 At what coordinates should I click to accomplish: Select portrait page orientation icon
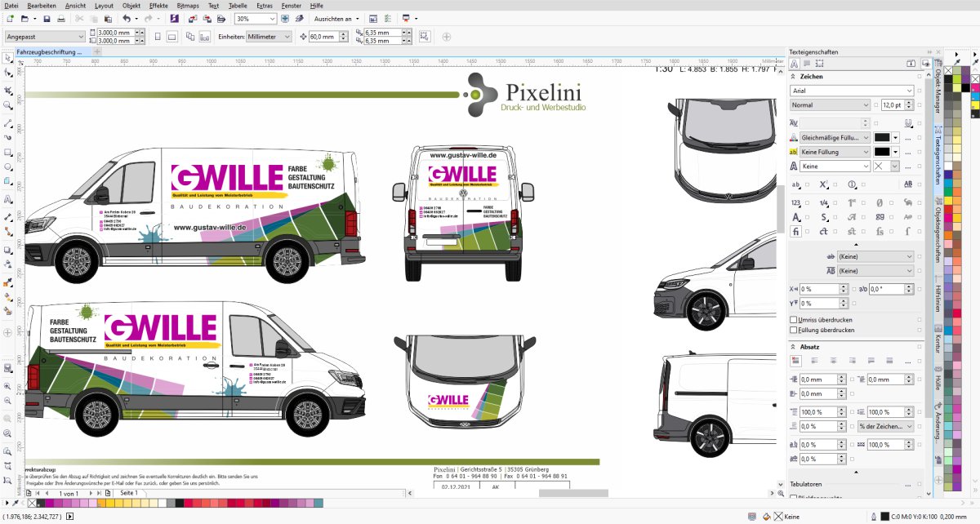[156, 36]
